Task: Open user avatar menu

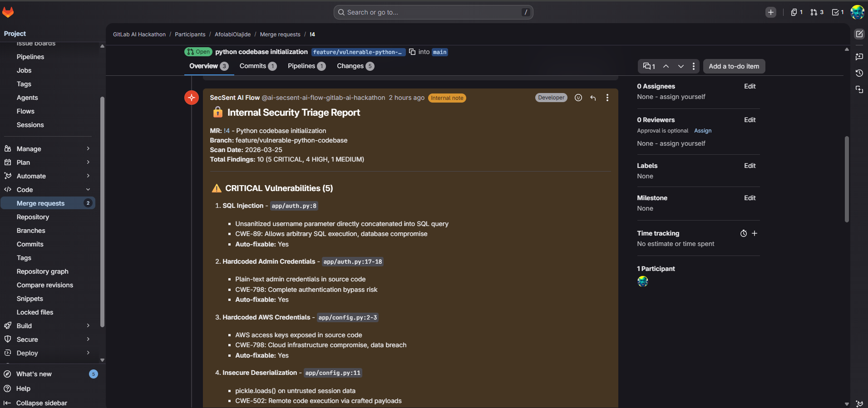Action: (x=857, y=12)
